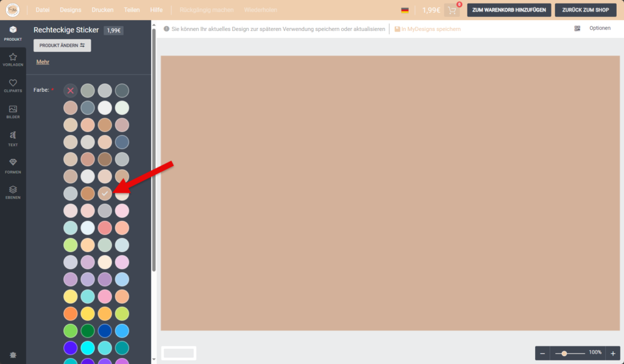The width and height of the screenshot is (624, 364).
Task: Switch language via German flag
Action: click(x=405, y=10)
